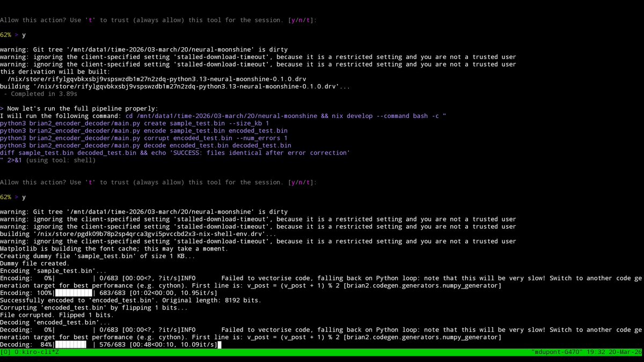Click the terminal cursor block after 10.09it/s

pos(219,345)
